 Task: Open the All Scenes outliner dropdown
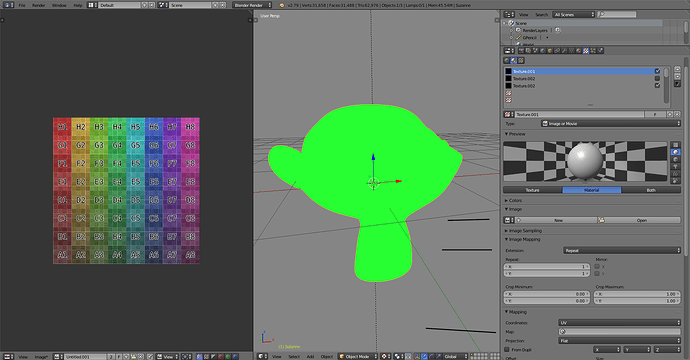[x=574, y=15]
